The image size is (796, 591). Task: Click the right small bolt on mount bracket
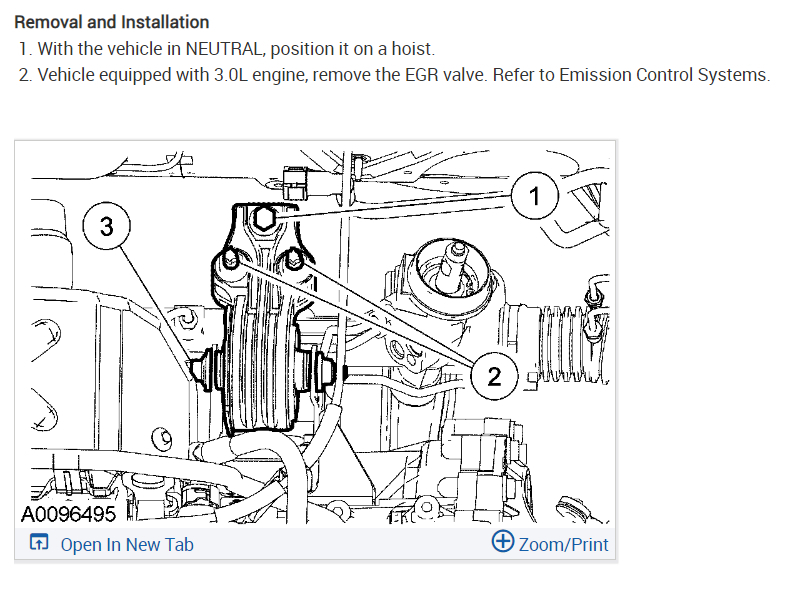pos(295,259)
